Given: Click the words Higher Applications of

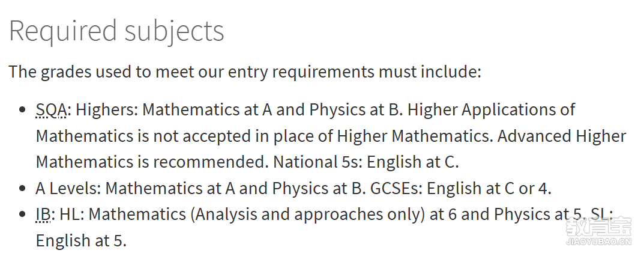Looking at the screenshot, I should (x=491, y=110).
